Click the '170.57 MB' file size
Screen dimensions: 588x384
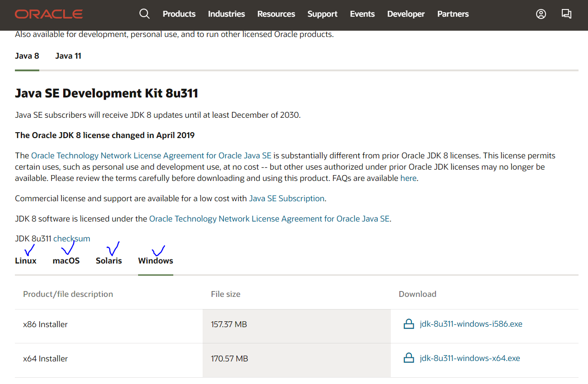point(229,359)
